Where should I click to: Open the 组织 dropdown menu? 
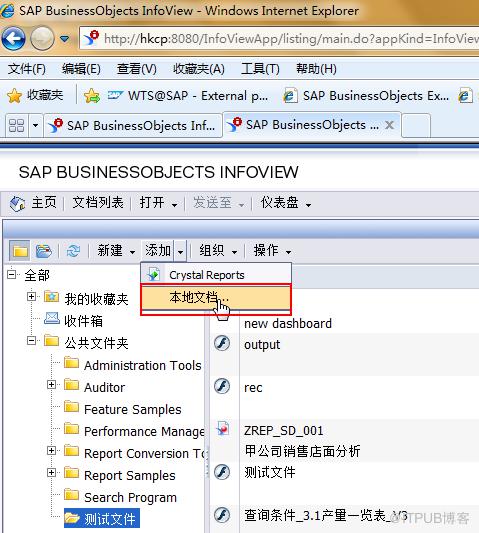(x=218, y=251)
